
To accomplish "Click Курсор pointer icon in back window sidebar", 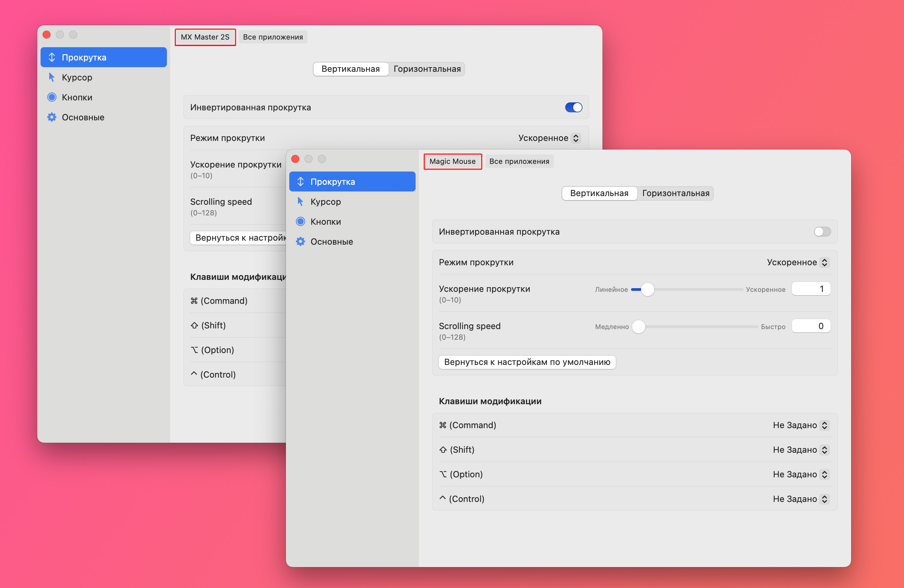I will pyautogui.click(x=52, y=77).
